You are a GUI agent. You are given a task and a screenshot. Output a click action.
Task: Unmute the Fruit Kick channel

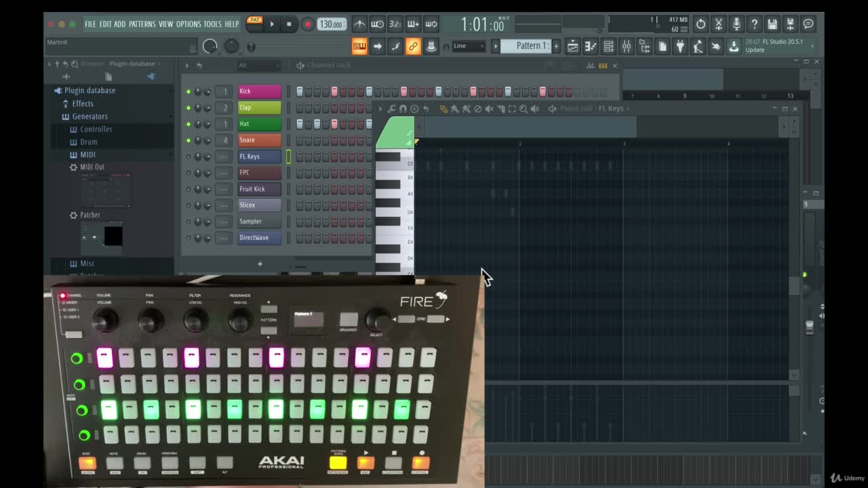189,189
